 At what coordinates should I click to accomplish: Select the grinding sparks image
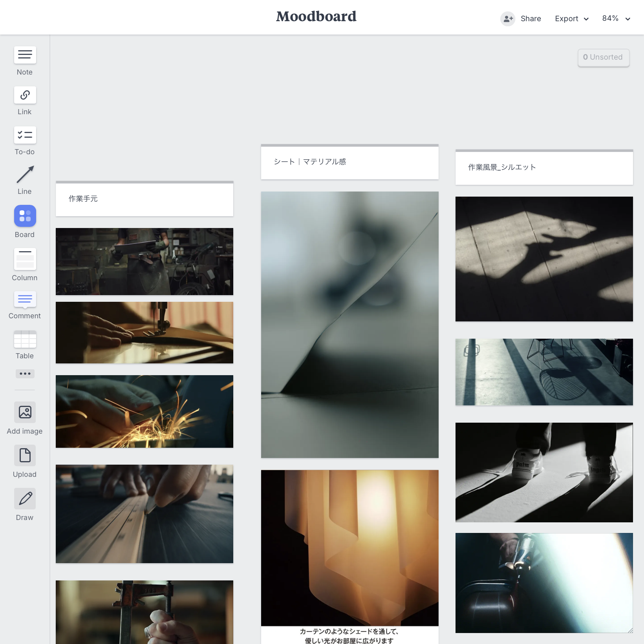click(145, 411)
